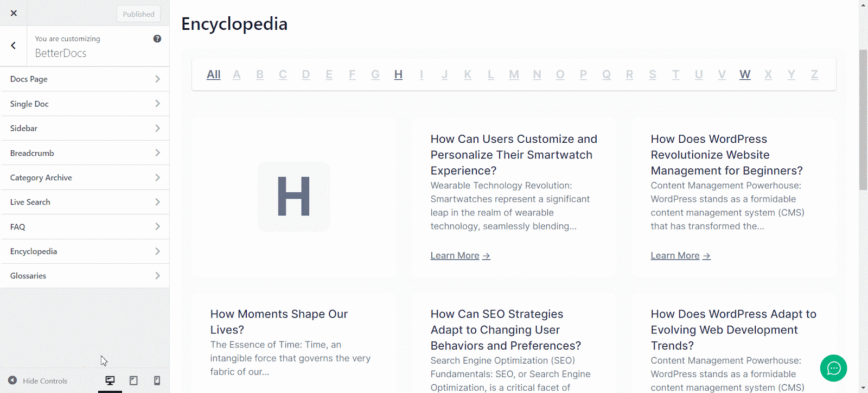Select the W letter filter
The width and height of the screenshot is (868, 393).
tap(744, 74)
